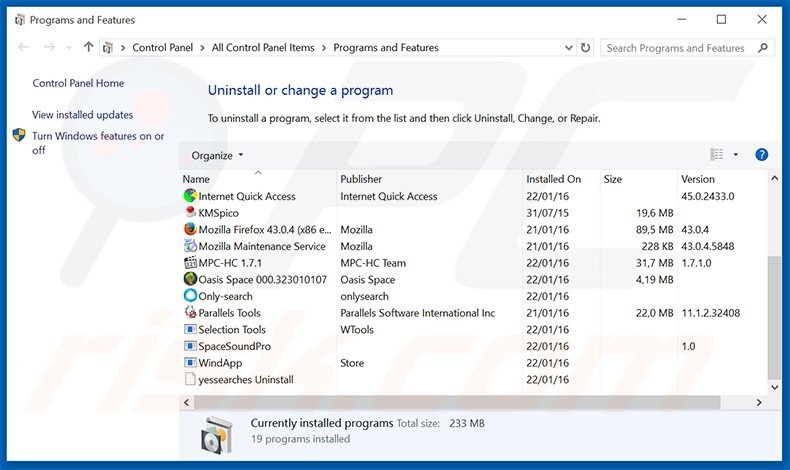Click the horizontal scroll right arrow
The height and width of the screenshot is (470, 790).
(x=759, y=402)
